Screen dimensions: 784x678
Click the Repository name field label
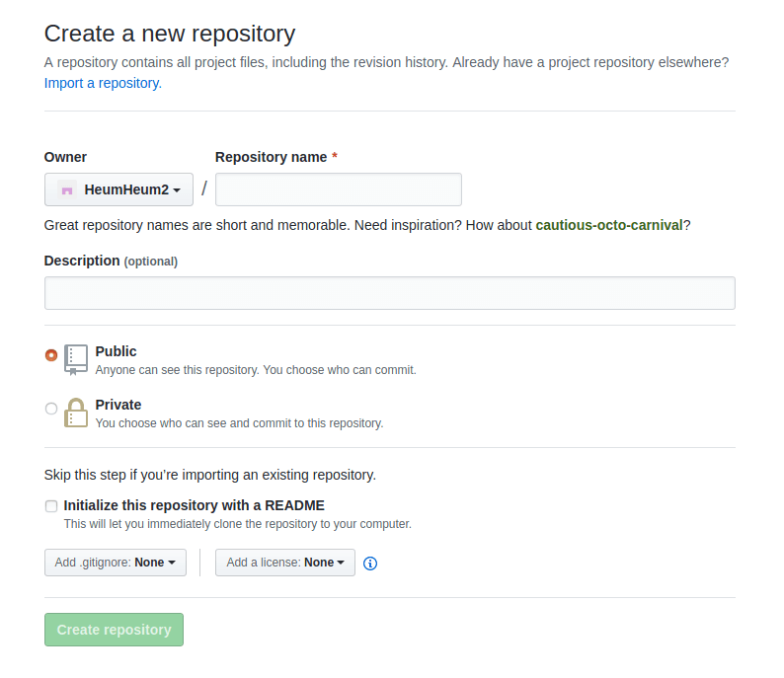pos(272,157)
